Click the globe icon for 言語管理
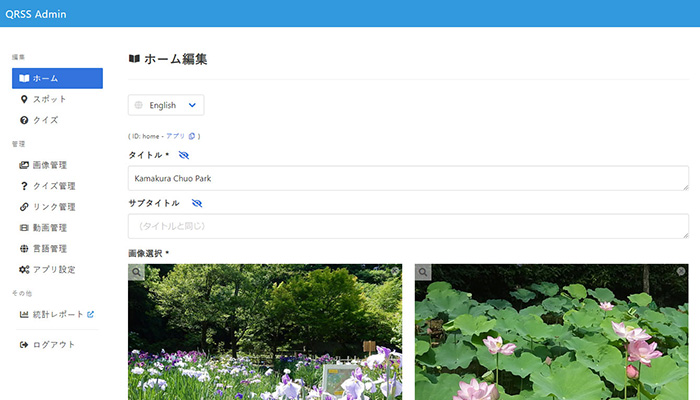700x400 pixels. coord(24,249)
